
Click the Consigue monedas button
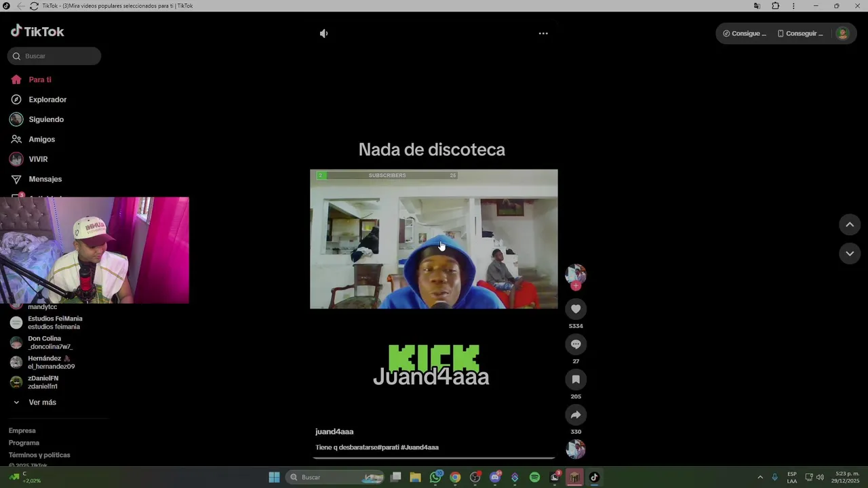point(745,33)
